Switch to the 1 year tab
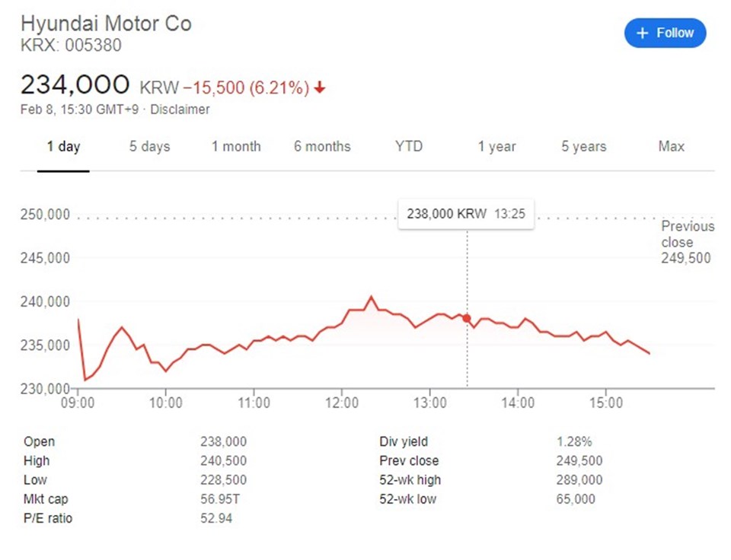This screenshot has height=560, width=731. [x=496, y=147]
